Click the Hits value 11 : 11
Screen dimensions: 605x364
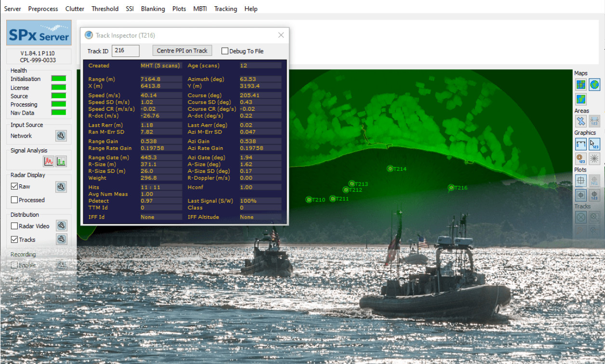point(161,187)
